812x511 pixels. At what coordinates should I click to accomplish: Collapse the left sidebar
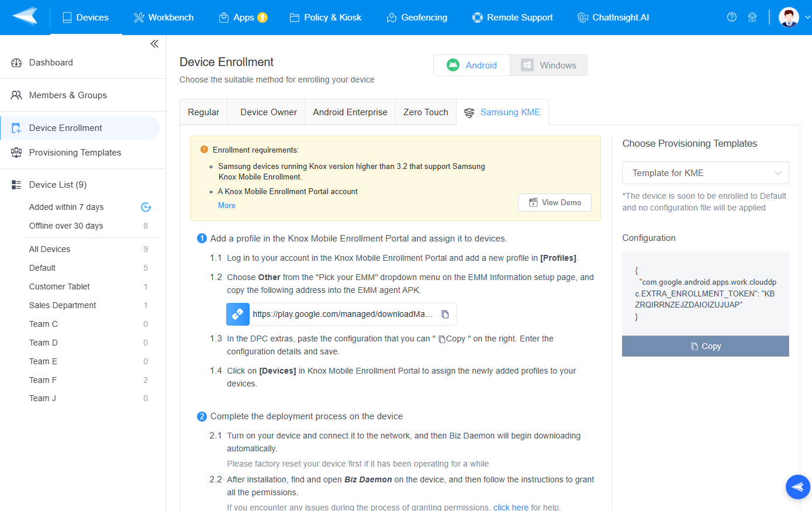coord(154,43)
